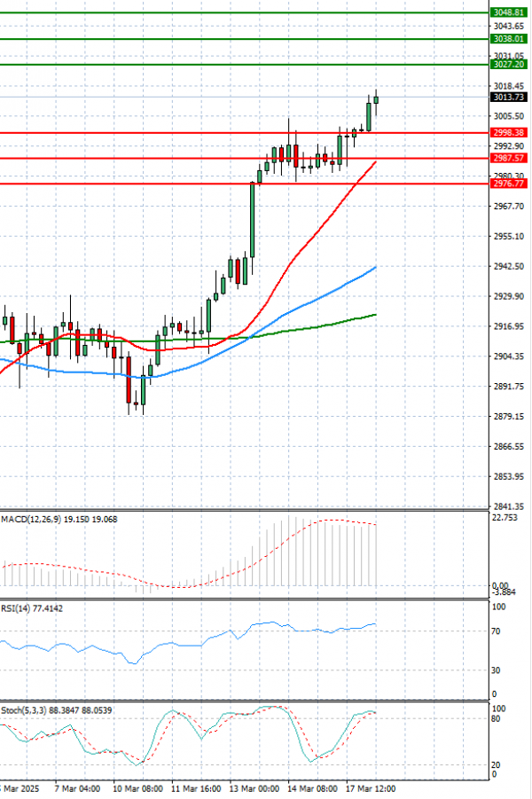The width and height of the screenshot is (532, 799).
Task: Click the 7 Mar 04:00 time label
Action: [x=77, y=789]
